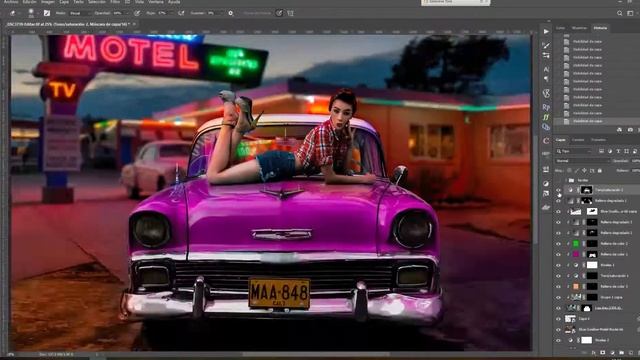
Task: Open layer blend mode Normal dropdown
Action: click(582, 161)
